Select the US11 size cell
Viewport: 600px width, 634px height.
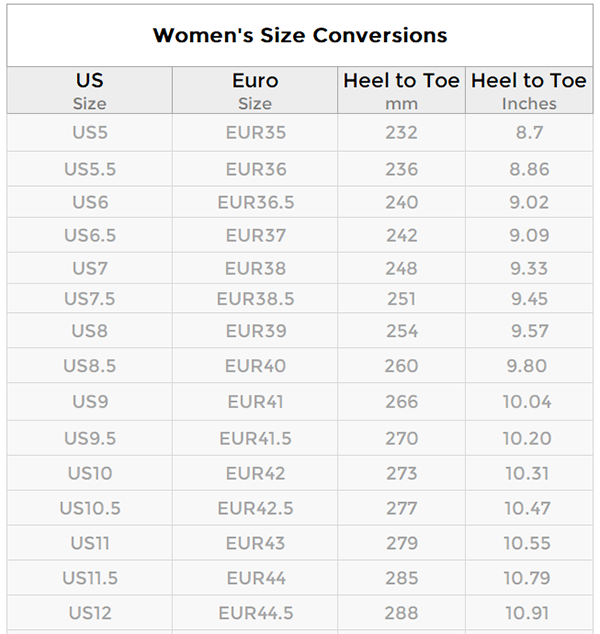tap(90, 543)
